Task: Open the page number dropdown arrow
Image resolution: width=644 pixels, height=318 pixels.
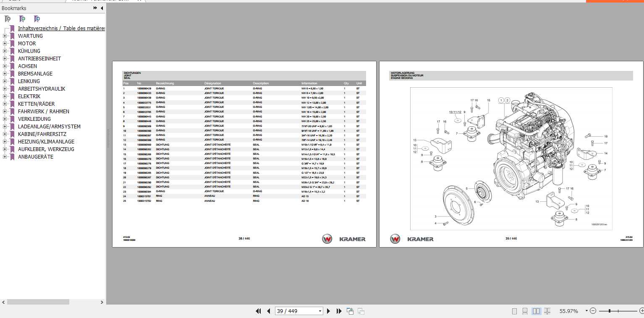Action: point(320,311)
